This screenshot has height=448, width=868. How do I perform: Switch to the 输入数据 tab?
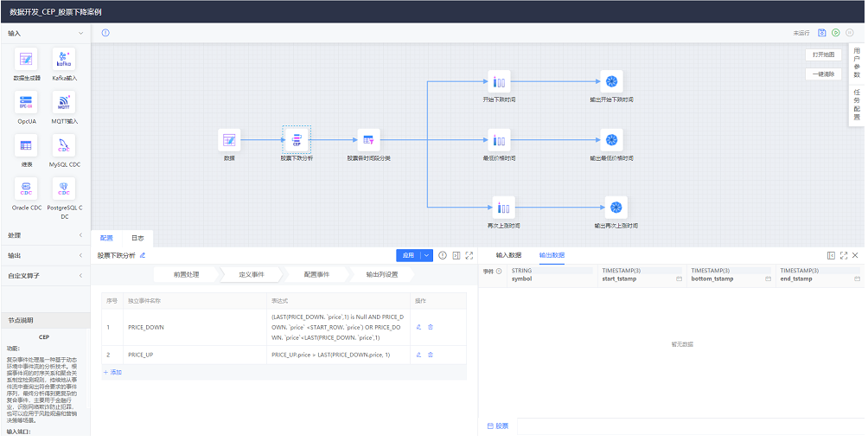(508, 256)
